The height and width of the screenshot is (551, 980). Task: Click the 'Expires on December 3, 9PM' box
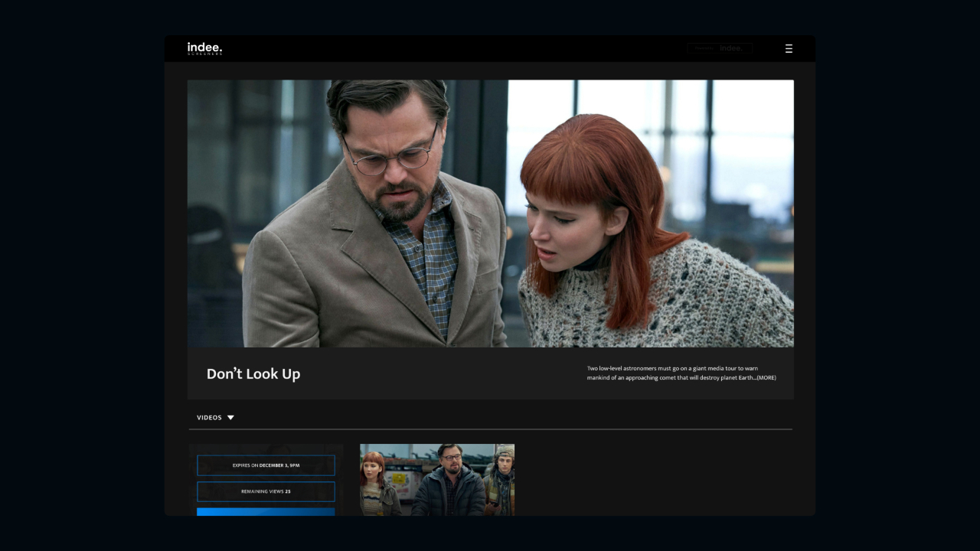[266, 465]
